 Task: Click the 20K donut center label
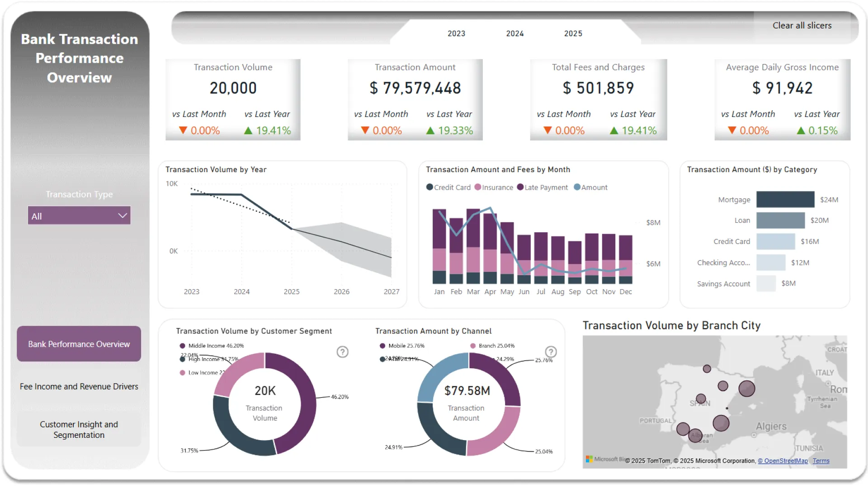coord(265,391)
